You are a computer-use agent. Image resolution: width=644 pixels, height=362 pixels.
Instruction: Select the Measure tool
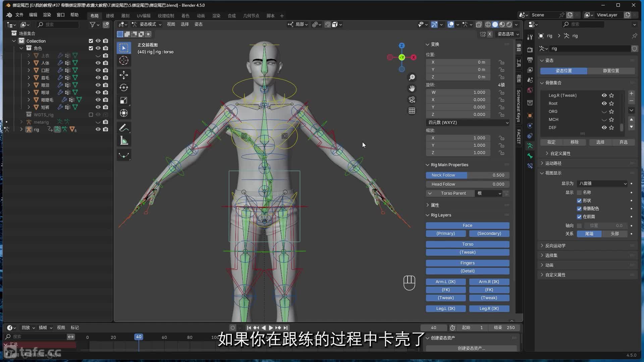click(x=124, y=141)
